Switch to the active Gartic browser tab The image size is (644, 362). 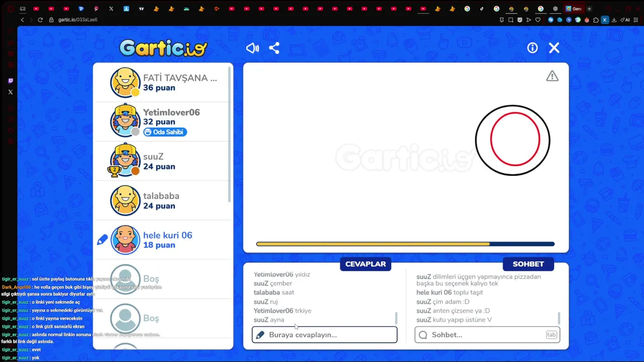[x=574, y=9]
